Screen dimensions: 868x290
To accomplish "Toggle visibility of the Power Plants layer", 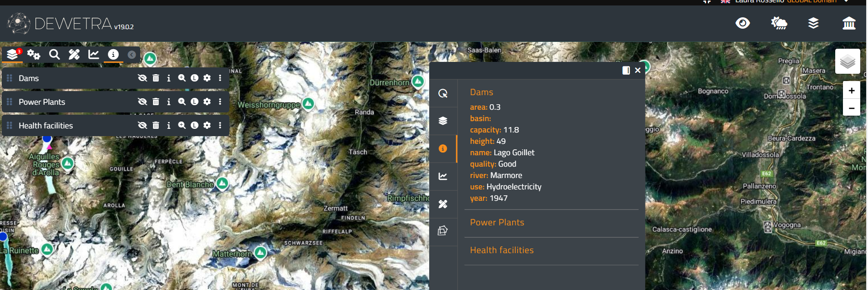I will (142, 102).
